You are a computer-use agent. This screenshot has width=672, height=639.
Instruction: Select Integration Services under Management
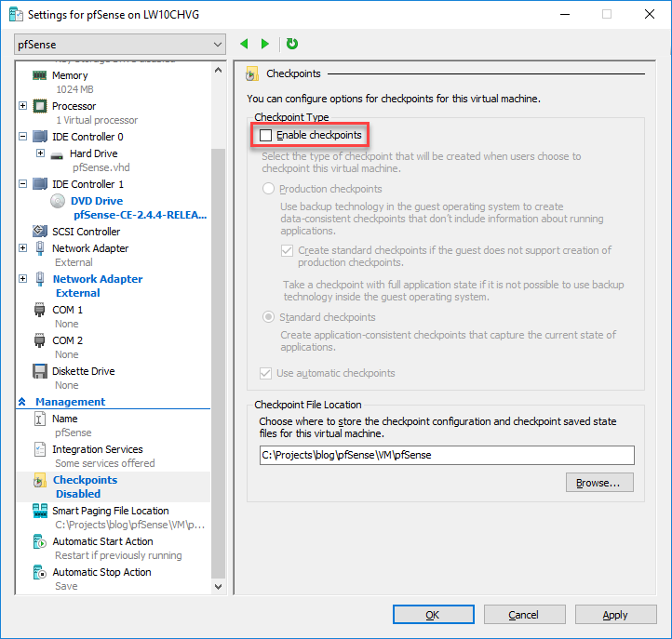[x=98, y=449]
